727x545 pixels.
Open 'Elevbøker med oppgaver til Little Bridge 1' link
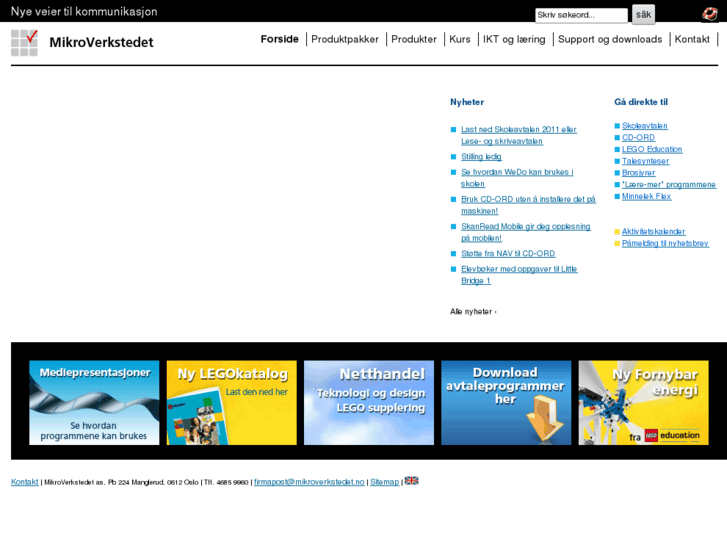coord(519,275)
